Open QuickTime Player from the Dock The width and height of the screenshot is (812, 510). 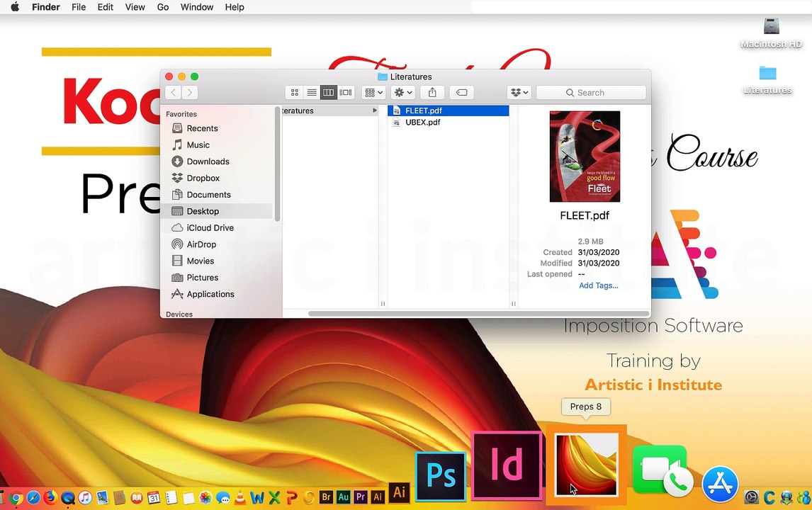[68, 497]
